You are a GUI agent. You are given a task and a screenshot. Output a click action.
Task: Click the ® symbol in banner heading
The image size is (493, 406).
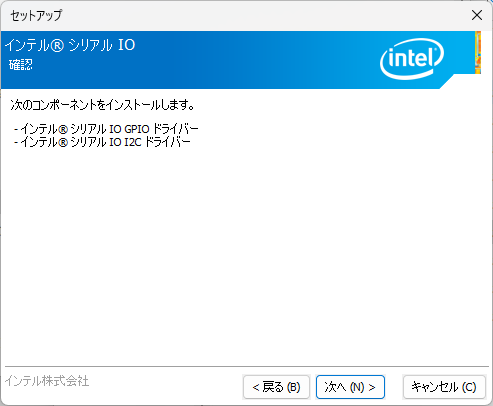pos(57,46)
